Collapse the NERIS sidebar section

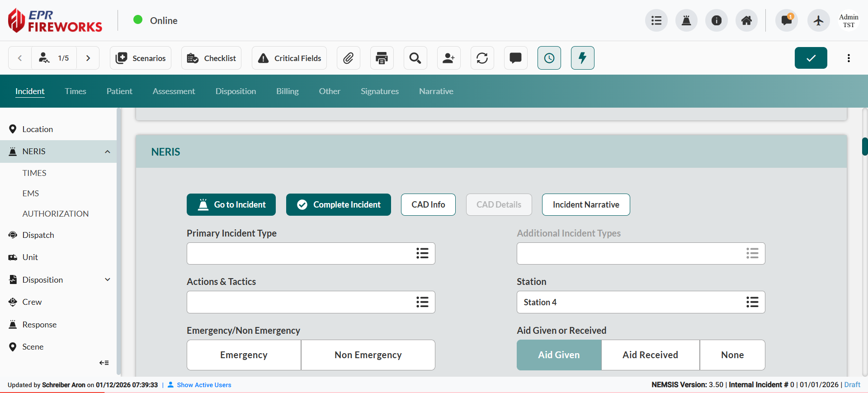point(108,152)
